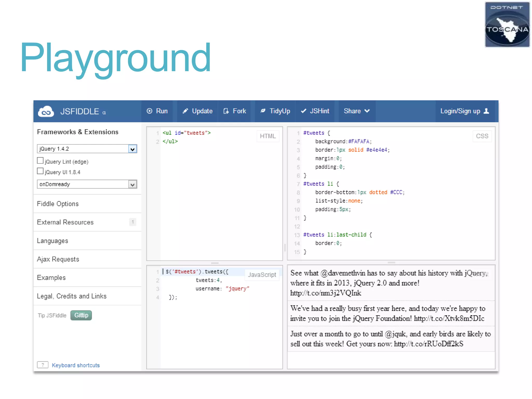This screenshot has width=532, height=399.
Task: Expand the Fiddle Options section
Action: (87, 204)
